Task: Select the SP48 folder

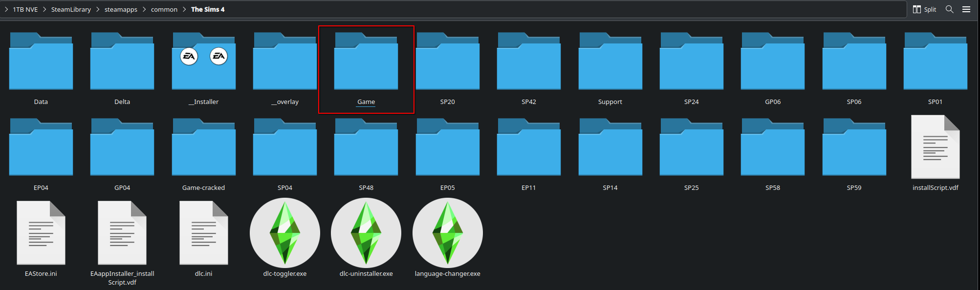Action: point(366,147)
